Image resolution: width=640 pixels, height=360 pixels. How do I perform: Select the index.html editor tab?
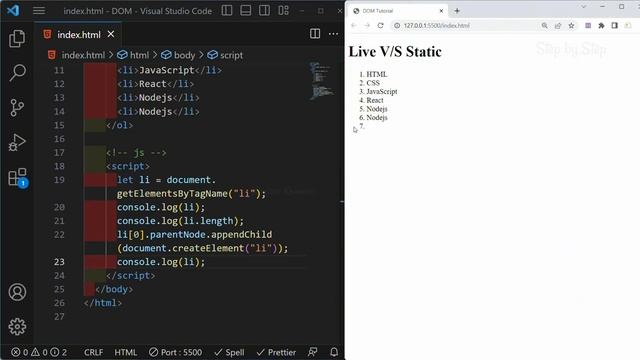point(79,35)
